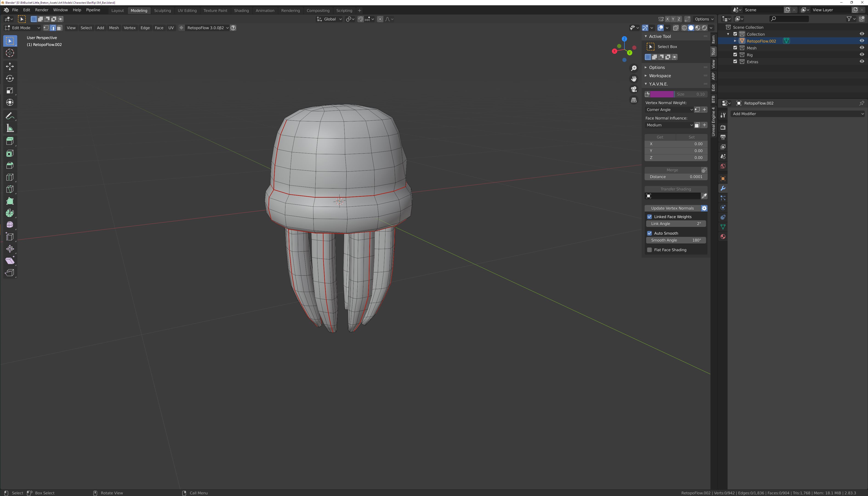Toggle camera view icon in viewport
The image size is (868, 496).
[634, 89]
